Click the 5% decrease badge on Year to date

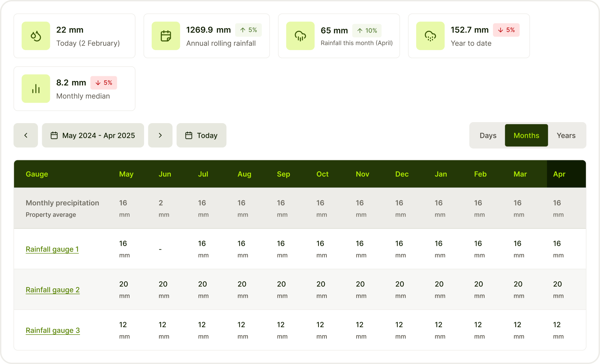(x=506, y=30)
